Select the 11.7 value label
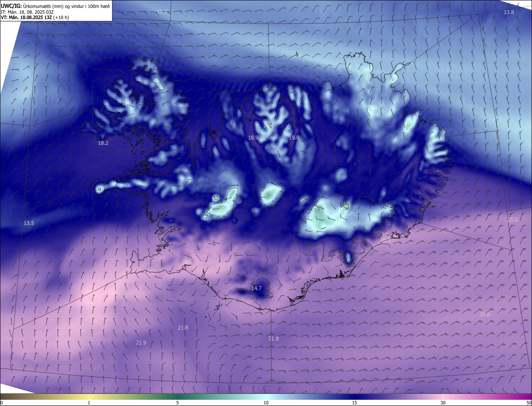 point(162,11)
